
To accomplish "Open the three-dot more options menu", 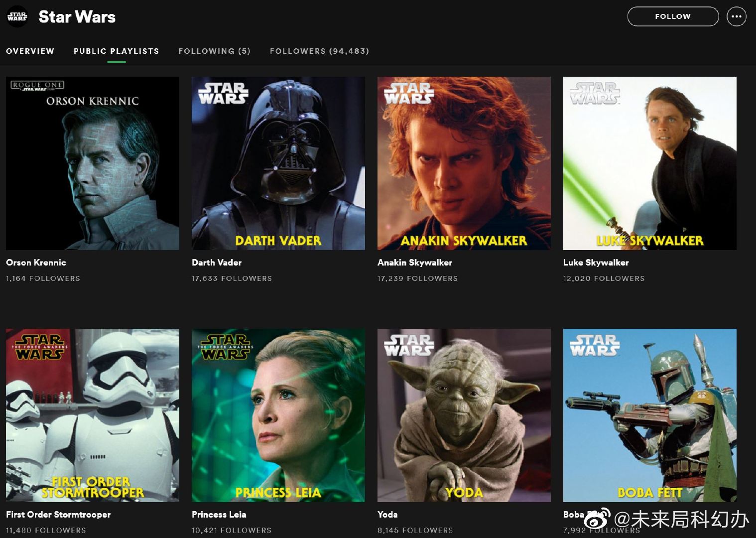I will [737, 16].
